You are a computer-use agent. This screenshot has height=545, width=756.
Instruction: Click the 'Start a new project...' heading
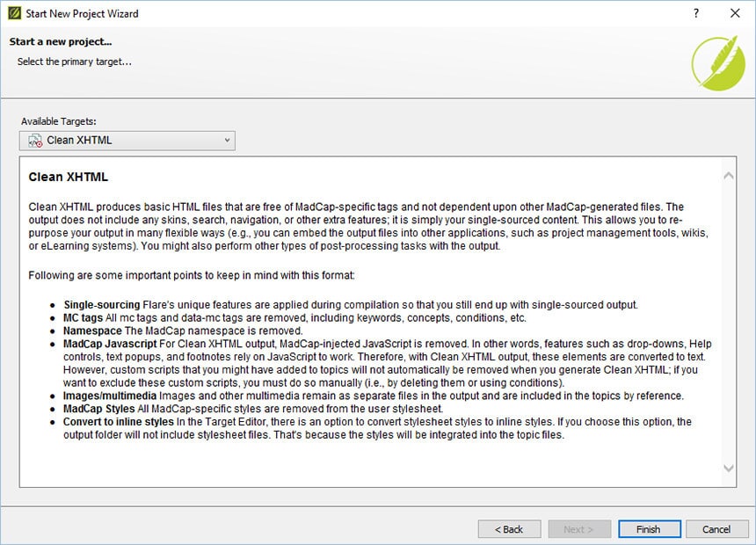pyautogui.click(x=61, y=41)
